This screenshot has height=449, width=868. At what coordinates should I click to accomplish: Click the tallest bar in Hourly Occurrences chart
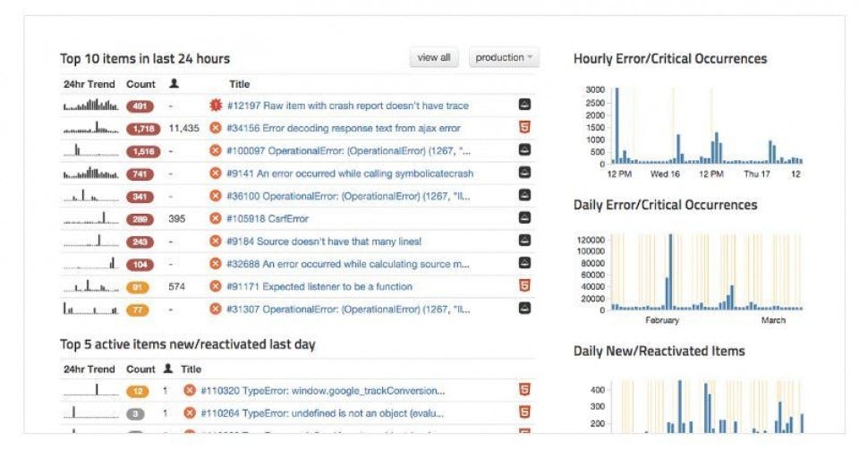coord(617,126)
